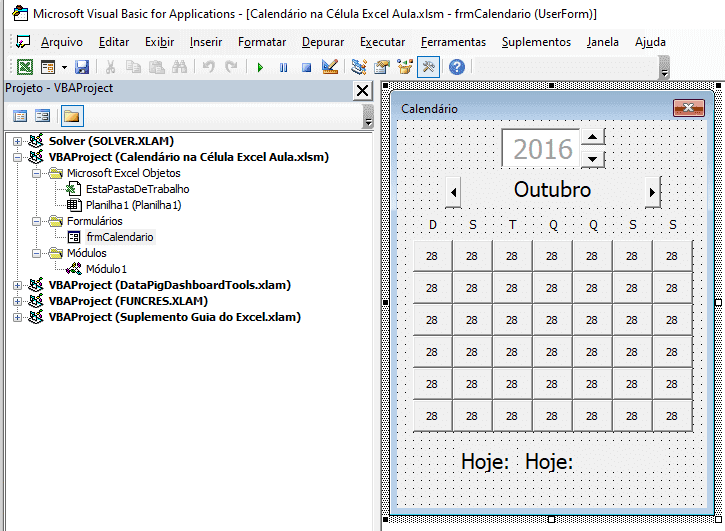Expand VBAProject (DataPigDashboardTools.xlam)

[18, 285]
